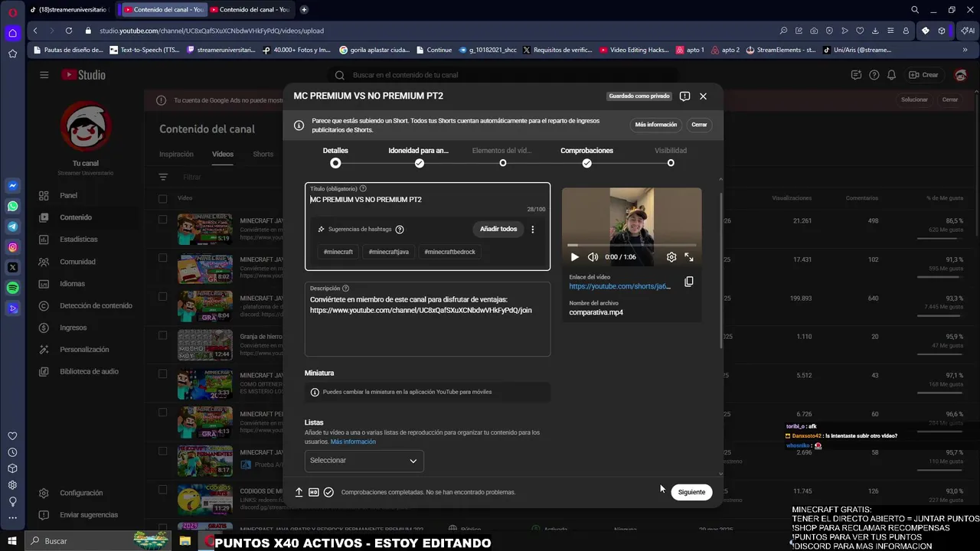Click the Más información button in Shorts banner
This screenshot has width=980, height=551.
point(656,125)
